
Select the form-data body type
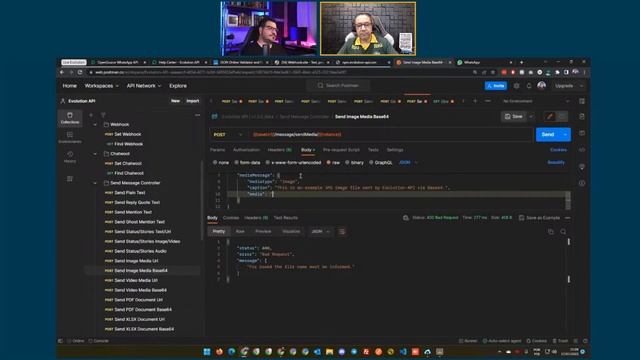click(x=247, y=162)
